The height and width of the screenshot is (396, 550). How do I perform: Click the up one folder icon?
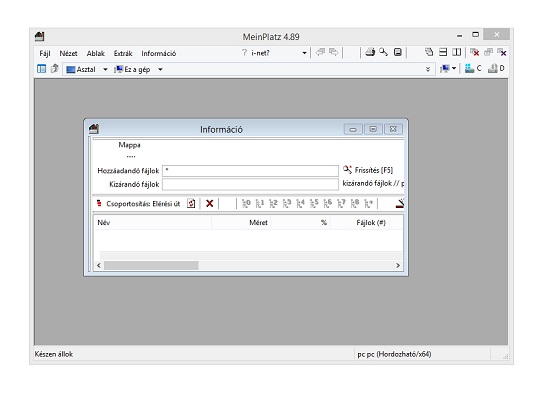click(x=54, y=69)
